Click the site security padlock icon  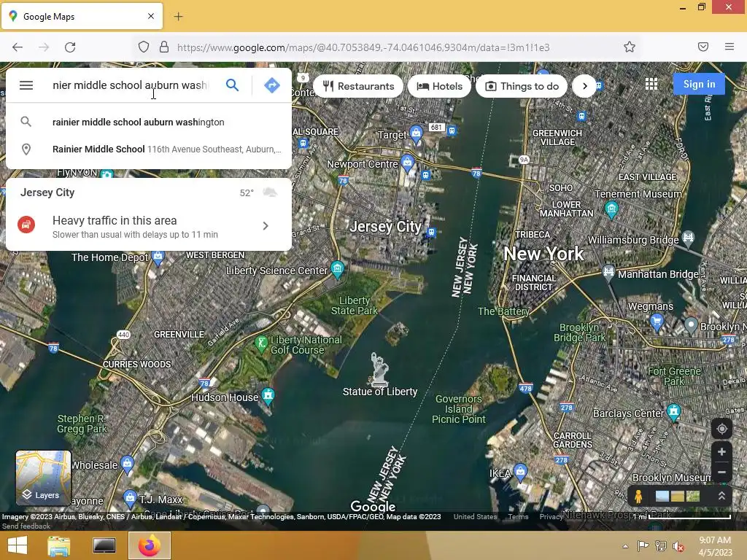(x=164, y=47)
